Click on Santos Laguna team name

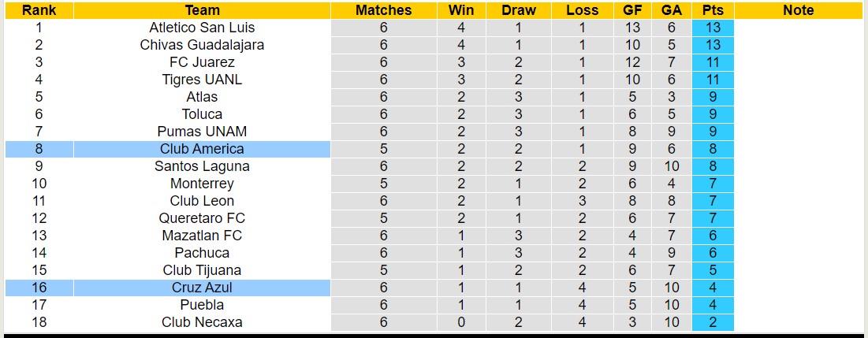(202, 166)
